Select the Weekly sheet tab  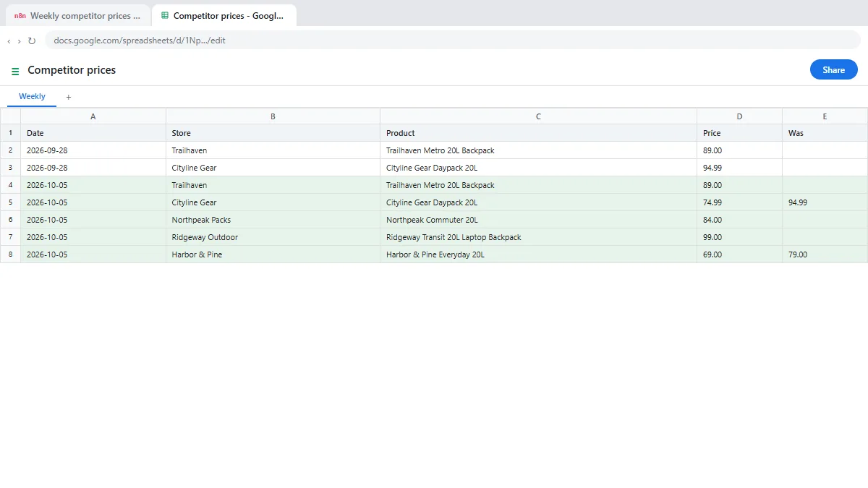pyautogui.click(x=32, y=97)
